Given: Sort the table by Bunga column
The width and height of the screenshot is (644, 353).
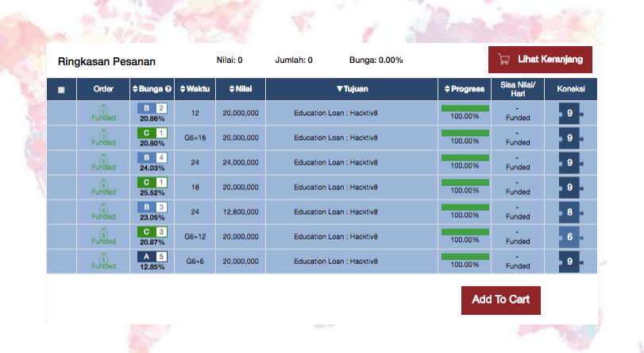Looking at the screenshot, I should (152, 89).
